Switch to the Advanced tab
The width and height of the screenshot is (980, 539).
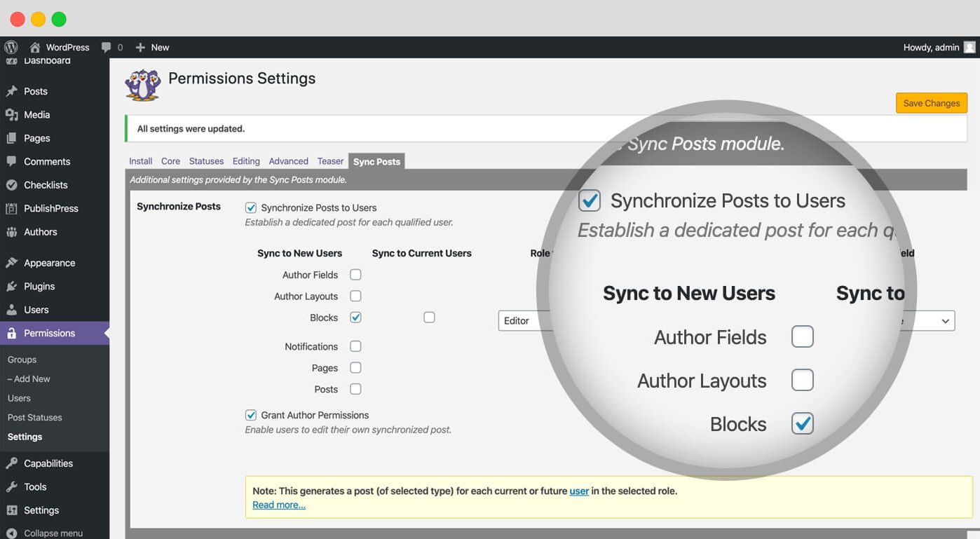[x=288, y=161]
